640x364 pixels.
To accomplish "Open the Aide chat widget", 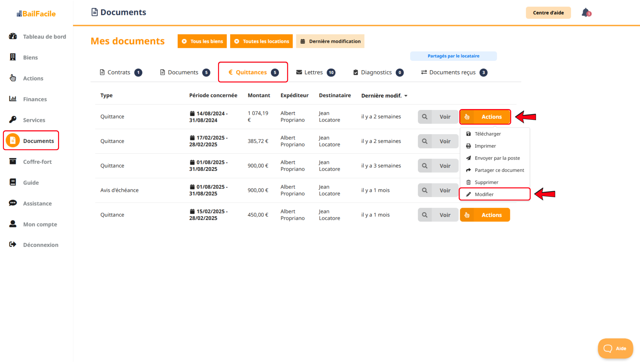I will click(615, 348).
